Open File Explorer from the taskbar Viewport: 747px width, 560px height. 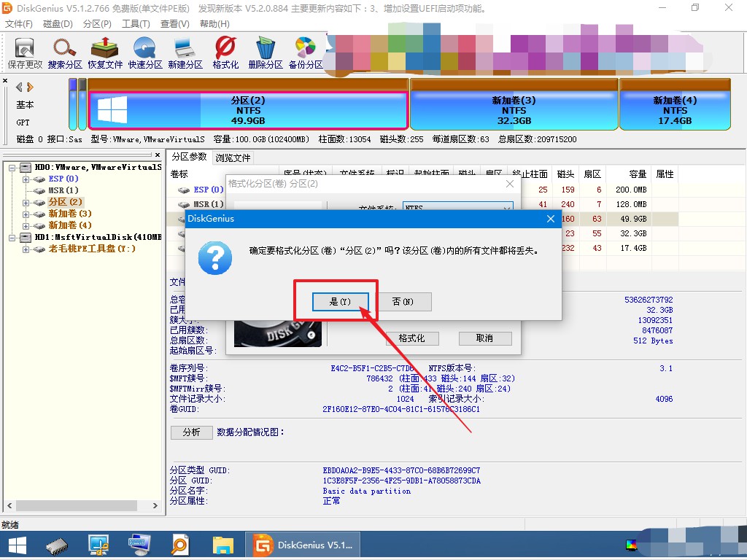click(x=222, y=545)
